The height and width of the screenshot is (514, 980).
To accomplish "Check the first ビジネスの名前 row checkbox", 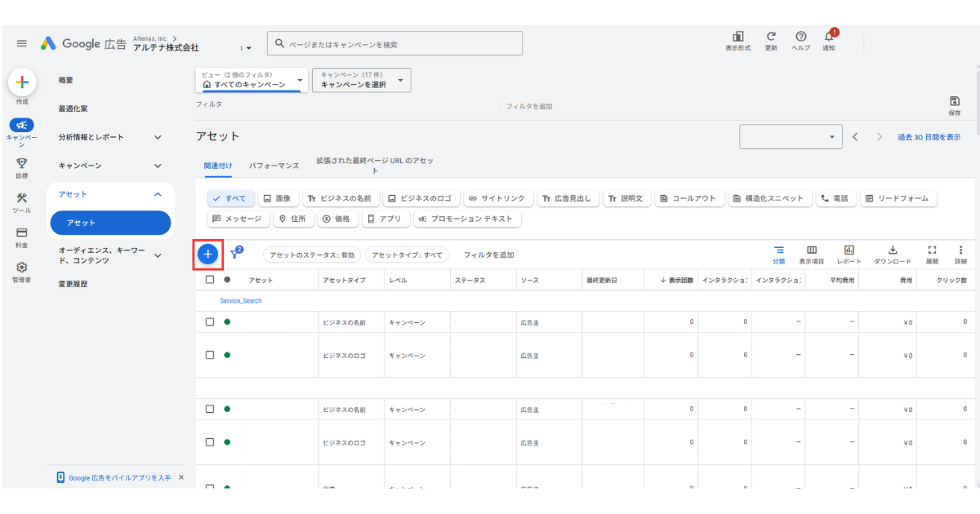I will coord(210,321).
